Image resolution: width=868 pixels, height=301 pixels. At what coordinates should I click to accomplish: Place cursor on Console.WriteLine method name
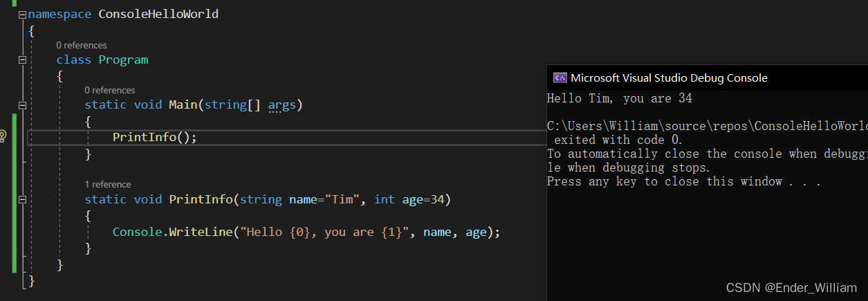pyautogui.click(x=196, y=232)
